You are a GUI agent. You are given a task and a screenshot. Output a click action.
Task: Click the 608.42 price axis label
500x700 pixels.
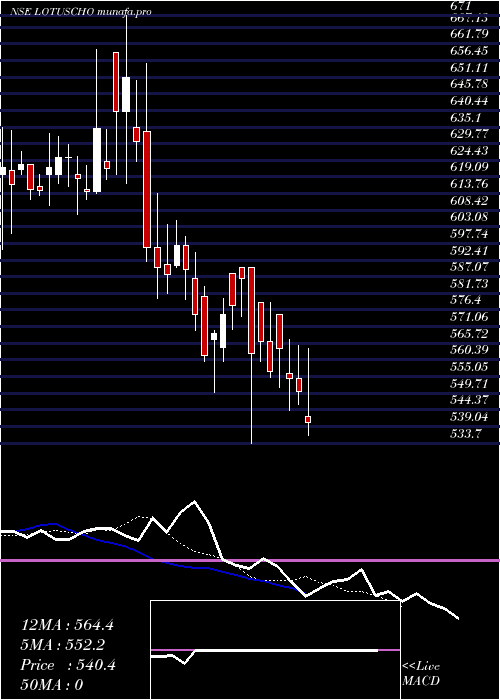[x=470, y=200]
